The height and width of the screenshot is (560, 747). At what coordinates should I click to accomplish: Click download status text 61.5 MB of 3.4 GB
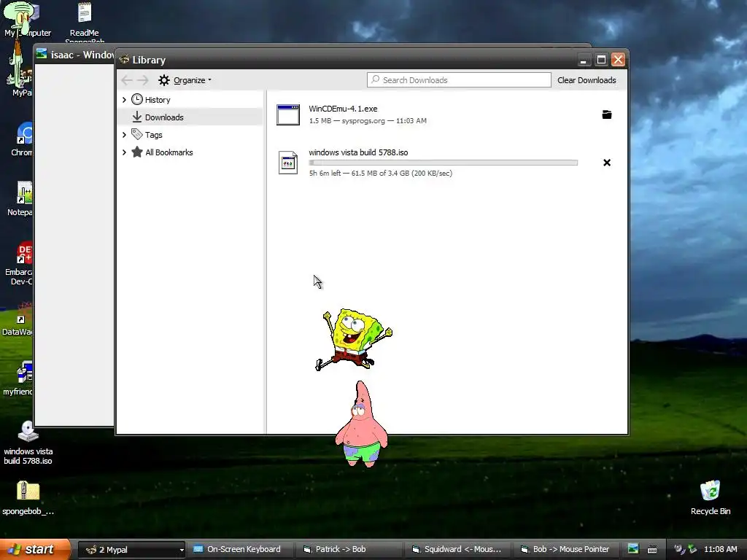380,174
